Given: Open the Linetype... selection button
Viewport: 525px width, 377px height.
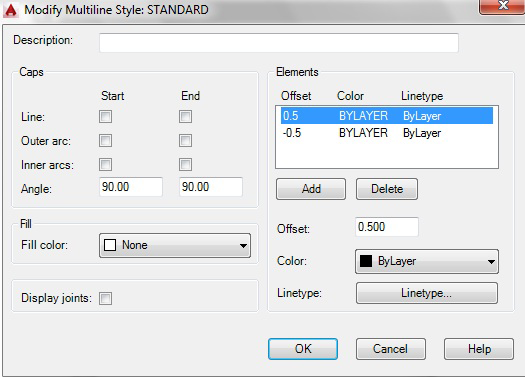Looking at the screenshot, I should tap(427, 293).
